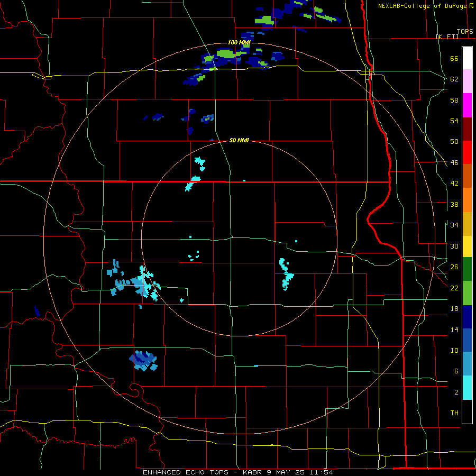
Task: Click the legend value 22
Action: coord(454,288)
